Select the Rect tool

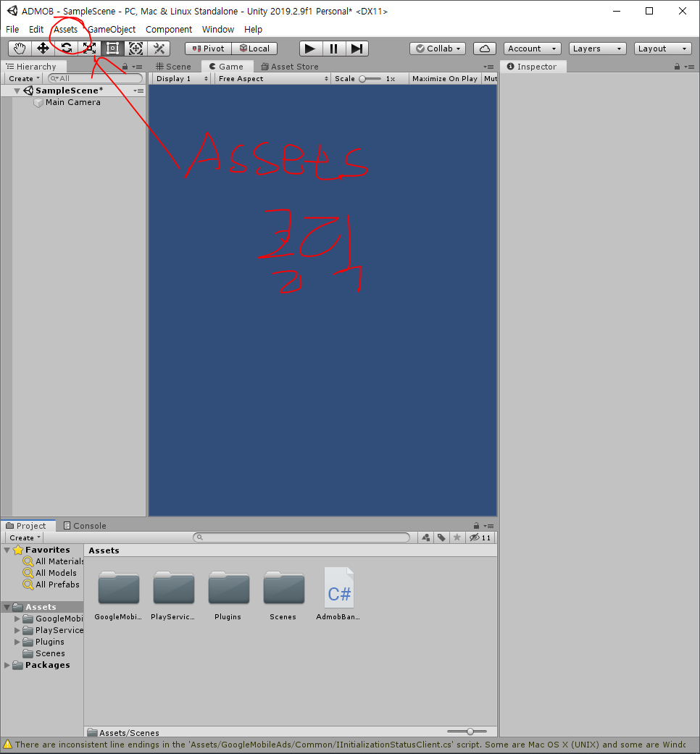112,49
